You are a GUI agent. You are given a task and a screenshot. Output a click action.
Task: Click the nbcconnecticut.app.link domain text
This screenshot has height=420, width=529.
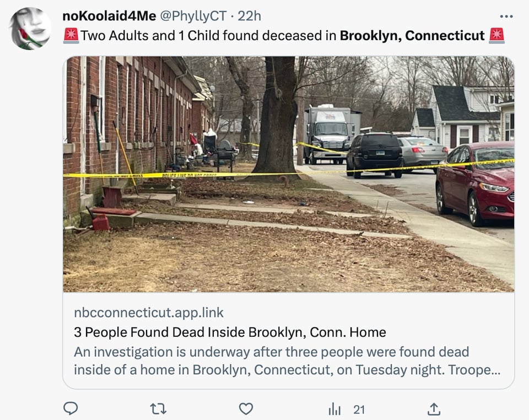[149, 313]
